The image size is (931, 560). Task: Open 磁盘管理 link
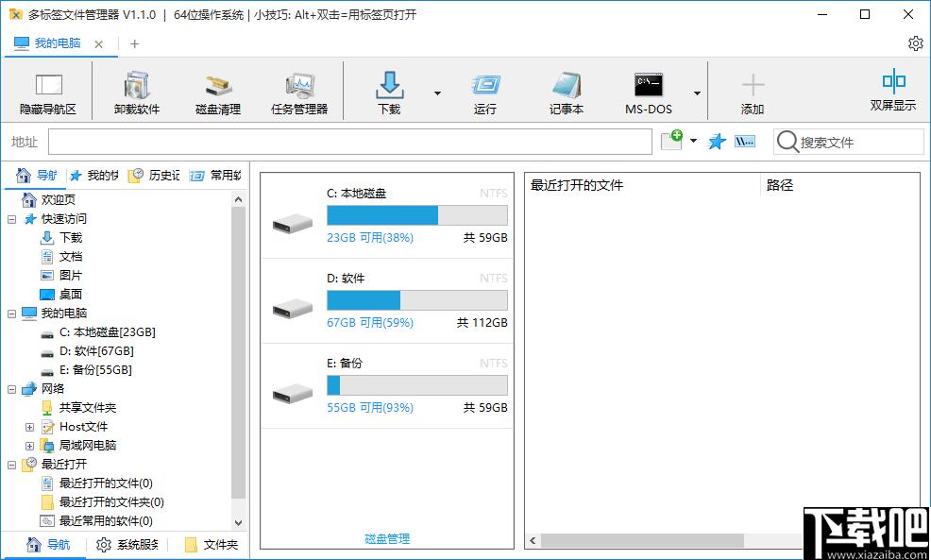pos(387,538)
